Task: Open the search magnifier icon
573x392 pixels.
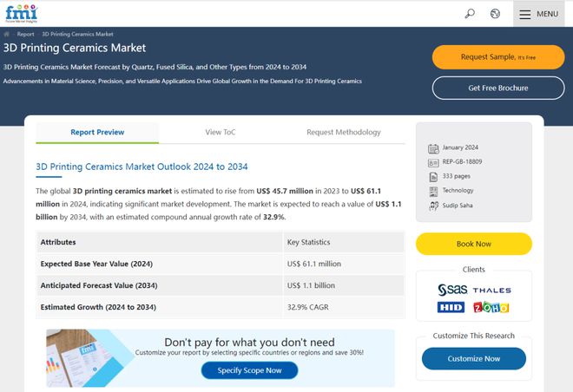Action: point(470,14)
